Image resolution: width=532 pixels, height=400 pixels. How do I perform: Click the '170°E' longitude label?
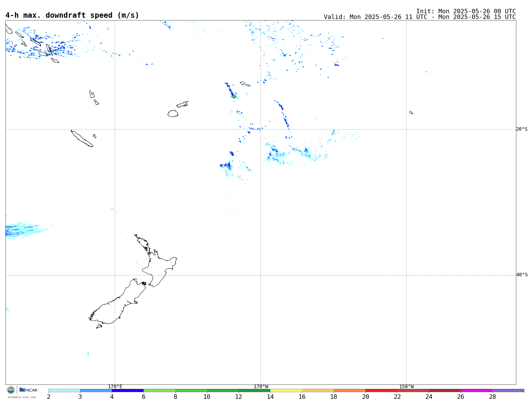pos(115,387)
